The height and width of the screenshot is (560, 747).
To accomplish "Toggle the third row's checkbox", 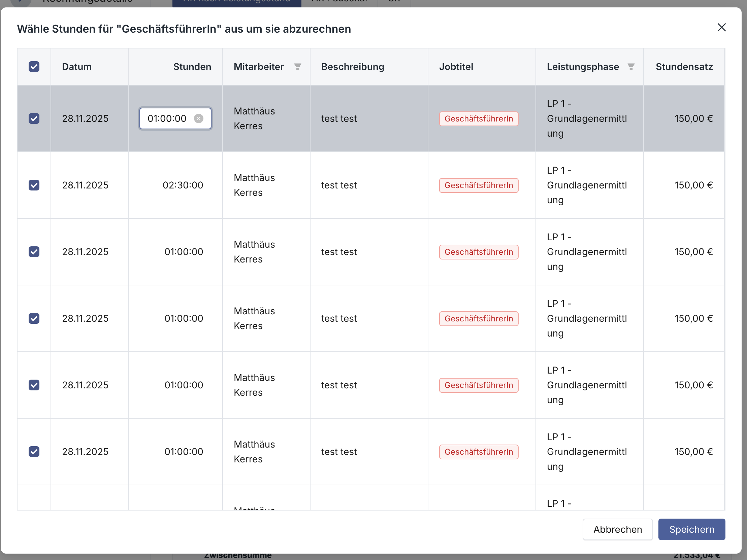I will tap(34, 252).
